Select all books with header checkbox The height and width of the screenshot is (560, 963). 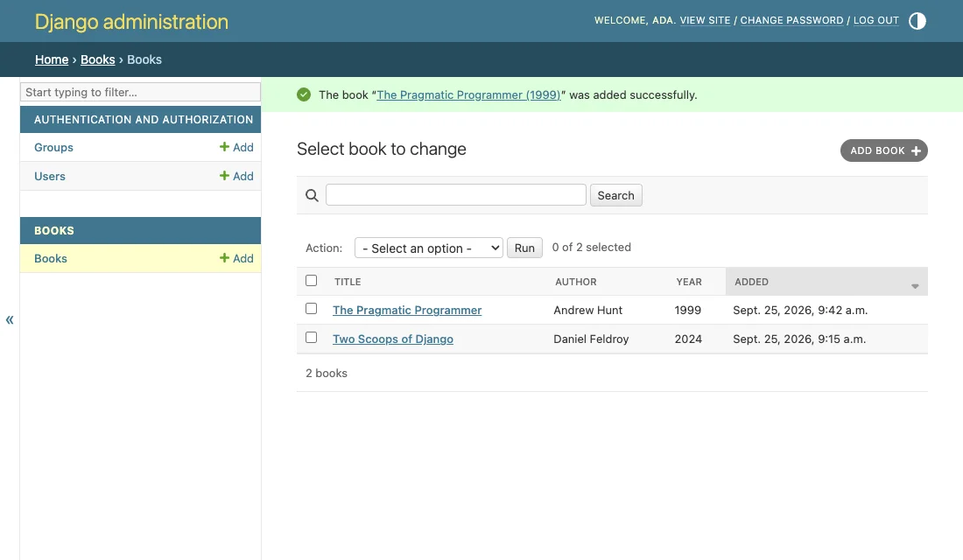(312, 281)
